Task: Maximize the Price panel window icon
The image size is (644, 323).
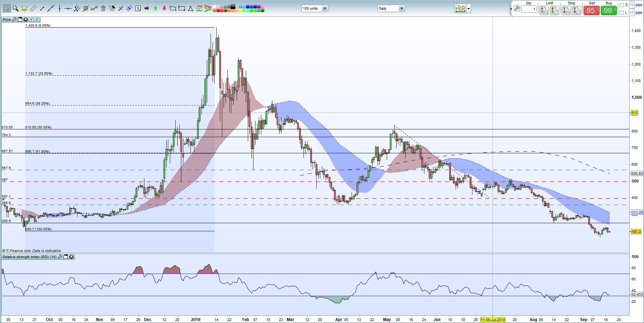Action: point(20,19)
